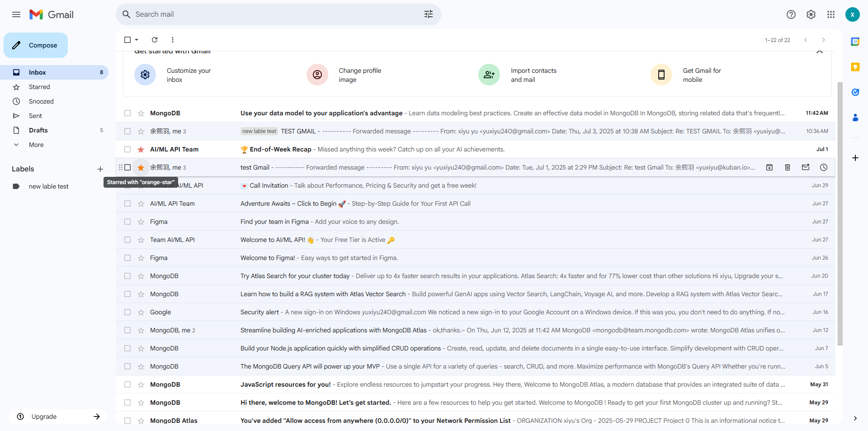868x431 pixels.
Task: Star the Google Security alert email
Action: [x=141, y=312]
